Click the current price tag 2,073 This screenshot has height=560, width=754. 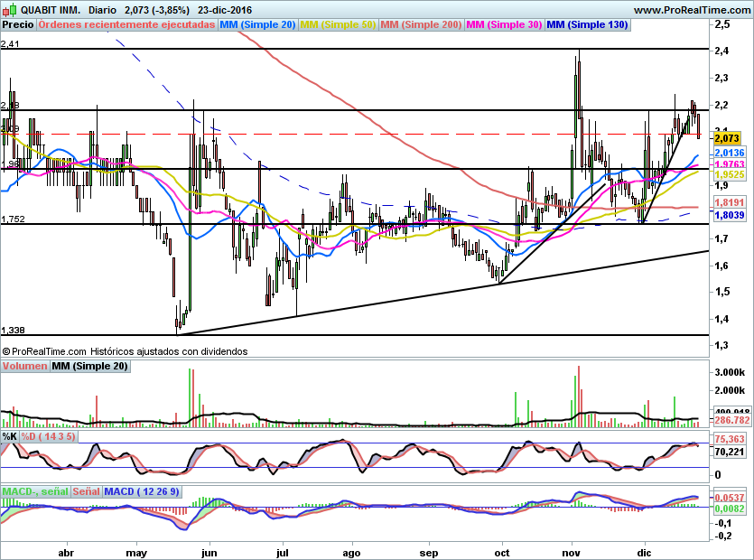coord(727,138)
